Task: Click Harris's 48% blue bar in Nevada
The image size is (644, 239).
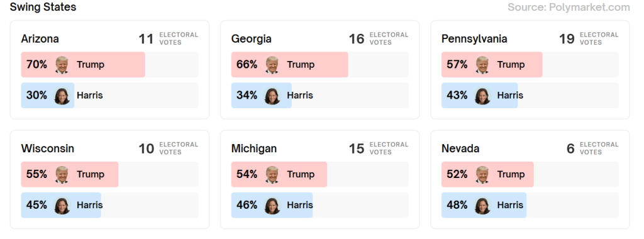Action: [484, 205]
